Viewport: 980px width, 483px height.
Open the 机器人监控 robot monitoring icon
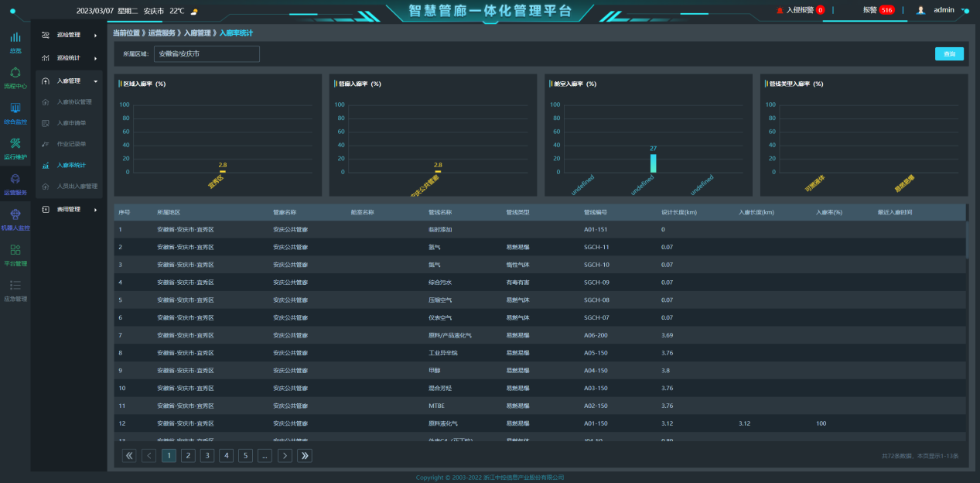click(15, 214)
